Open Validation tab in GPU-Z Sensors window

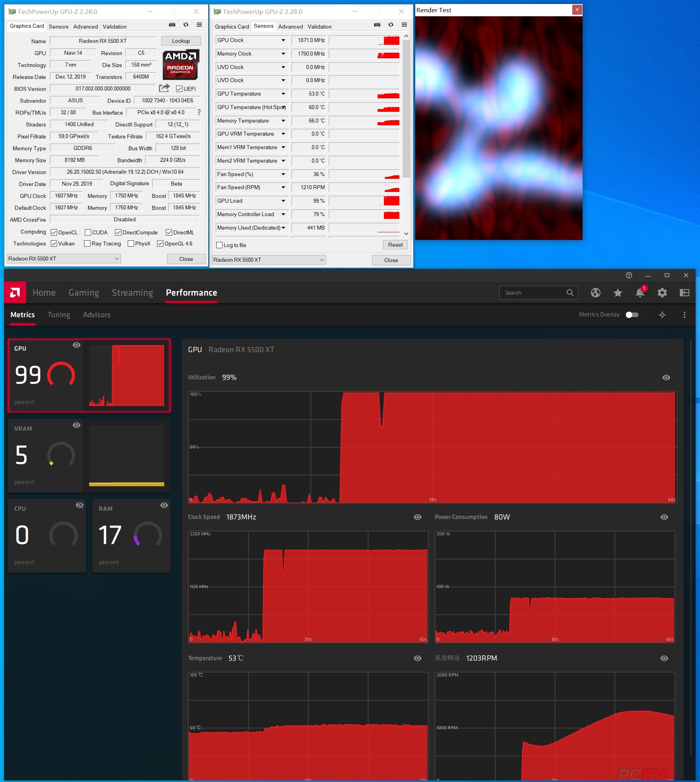click(x=319, y=27)
